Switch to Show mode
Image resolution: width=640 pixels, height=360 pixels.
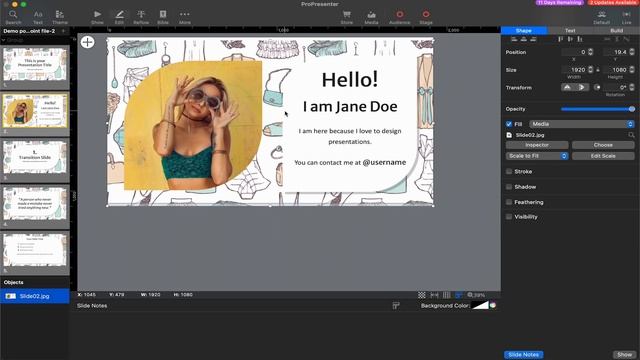97,17
